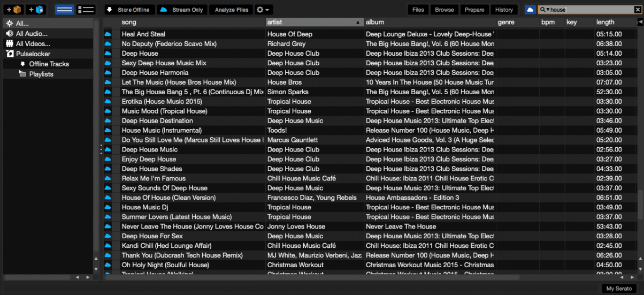Select the Pulselocker library entry

click(48, 54)
